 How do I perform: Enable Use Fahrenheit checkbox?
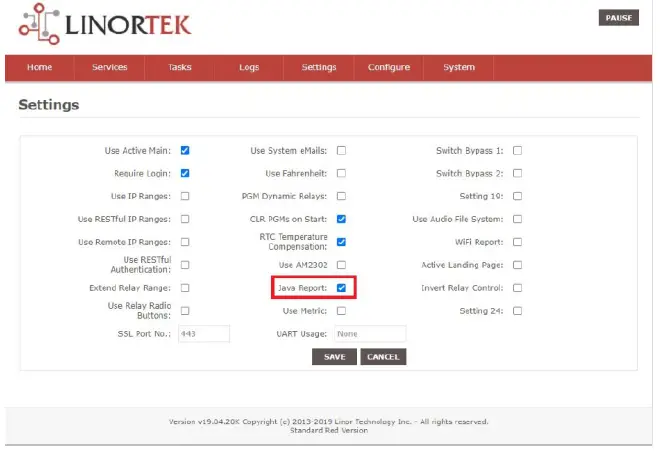341,173
